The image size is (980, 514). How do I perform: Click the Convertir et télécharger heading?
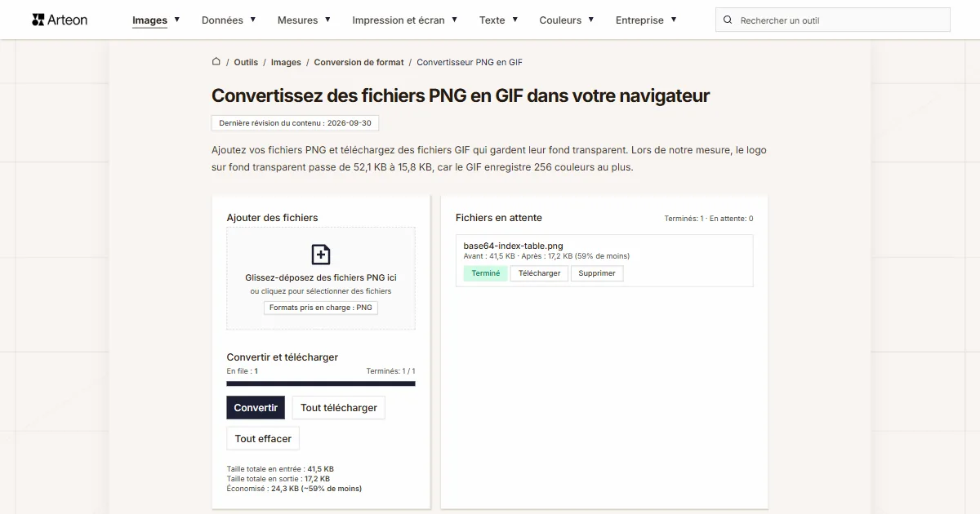pyautogui.click(x=283, y=357)
